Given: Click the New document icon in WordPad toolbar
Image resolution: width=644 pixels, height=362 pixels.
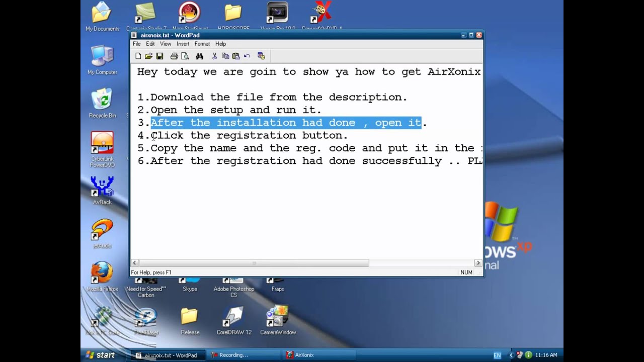Looking at the screenshot, I should tap(138, 56).
